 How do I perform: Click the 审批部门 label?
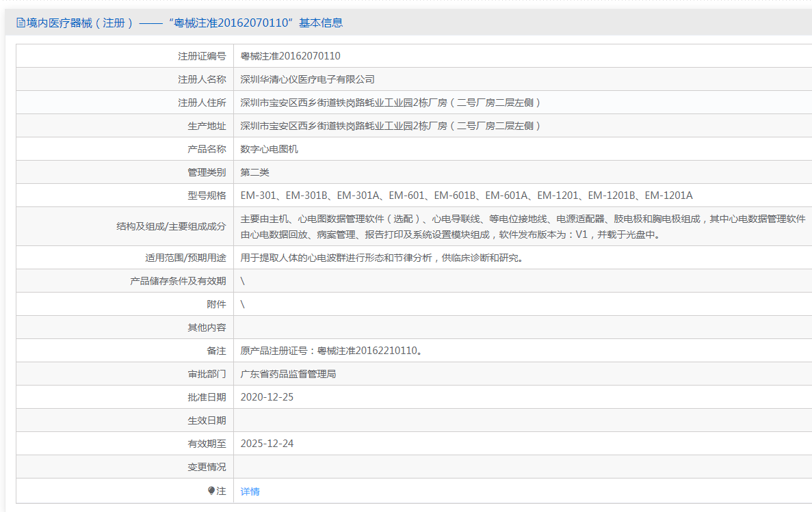[x=207, y=374]
